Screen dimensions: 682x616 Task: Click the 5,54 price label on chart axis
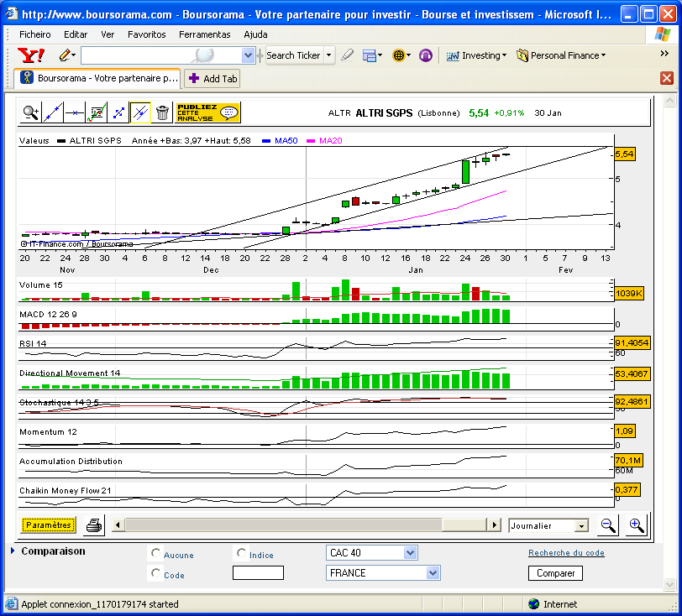pyautogui.click(x=625, y=154)
